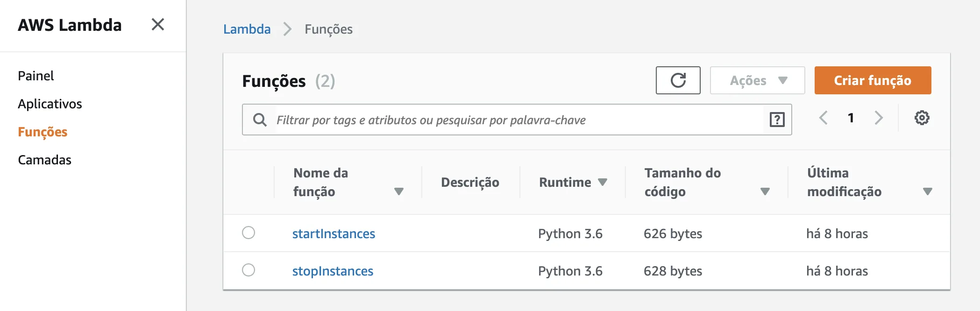This screenshot has width=980, height=311.
Task: Click há 8 horas for startInstances
Action: coord(837,233)
